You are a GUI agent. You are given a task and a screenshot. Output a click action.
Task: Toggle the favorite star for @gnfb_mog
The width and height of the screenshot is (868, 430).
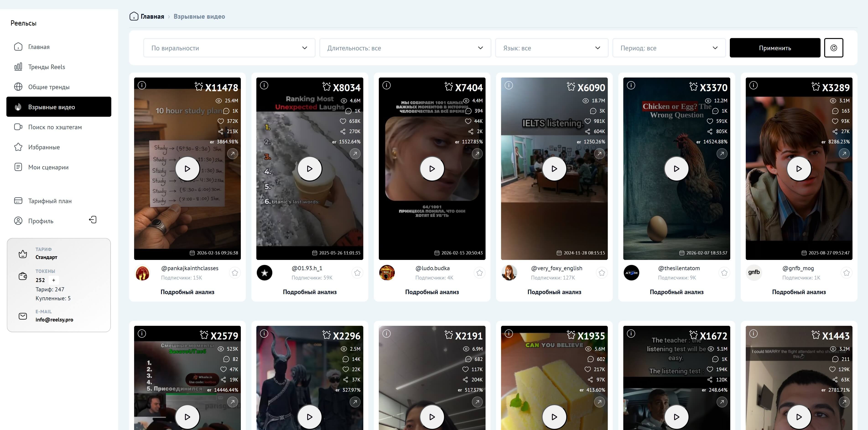click(x=846, y=273)
